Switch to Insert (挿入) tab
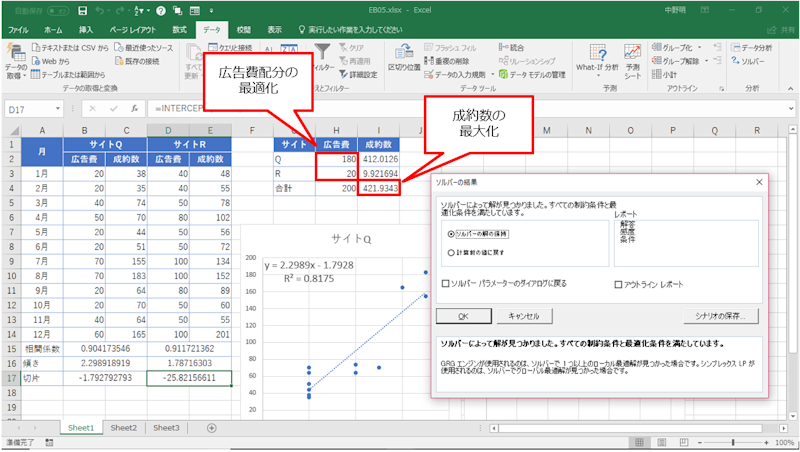Viewport: 800px width, 452px height. tap(86, 30)
